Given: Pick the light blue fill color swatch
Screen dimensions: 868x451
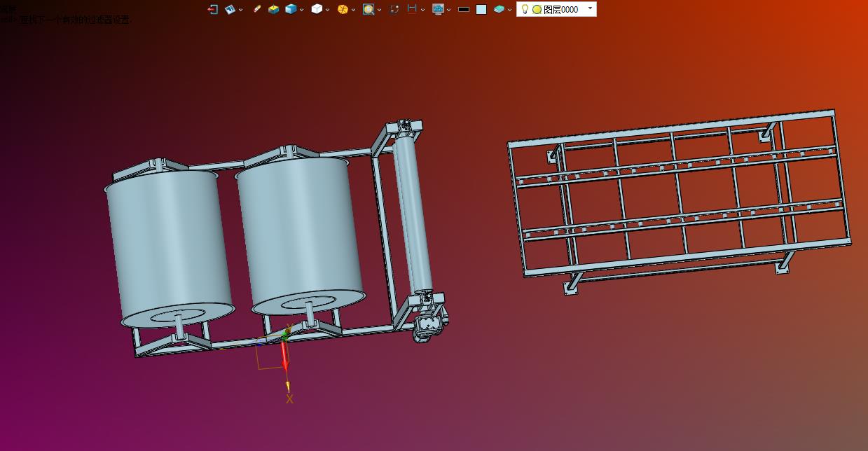Looking at the screenshot, I should (x=481, y=9).
